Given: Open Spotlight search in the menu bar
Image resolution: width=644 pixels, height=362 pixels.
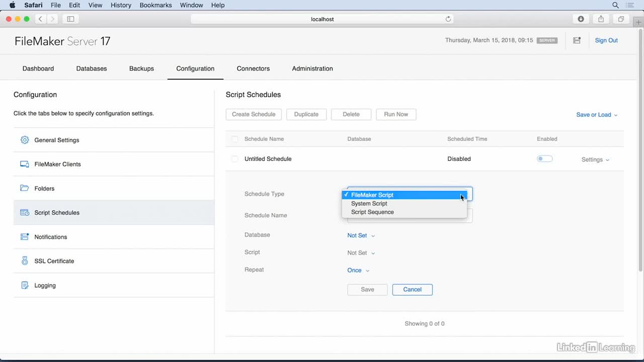Looking at the screenshot, I should 615,5.
